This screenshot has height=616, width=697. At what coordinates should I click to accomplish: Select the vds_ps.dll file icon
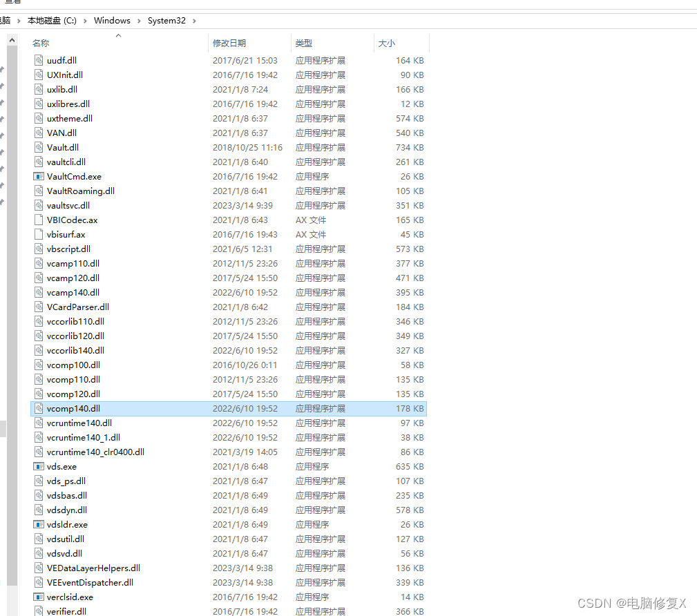tap(39, 481)
